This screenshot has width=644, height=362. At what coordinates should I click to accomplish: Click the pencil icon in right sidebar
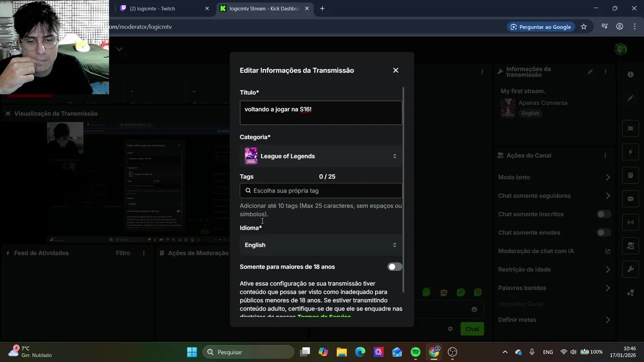tap(630, 98)
